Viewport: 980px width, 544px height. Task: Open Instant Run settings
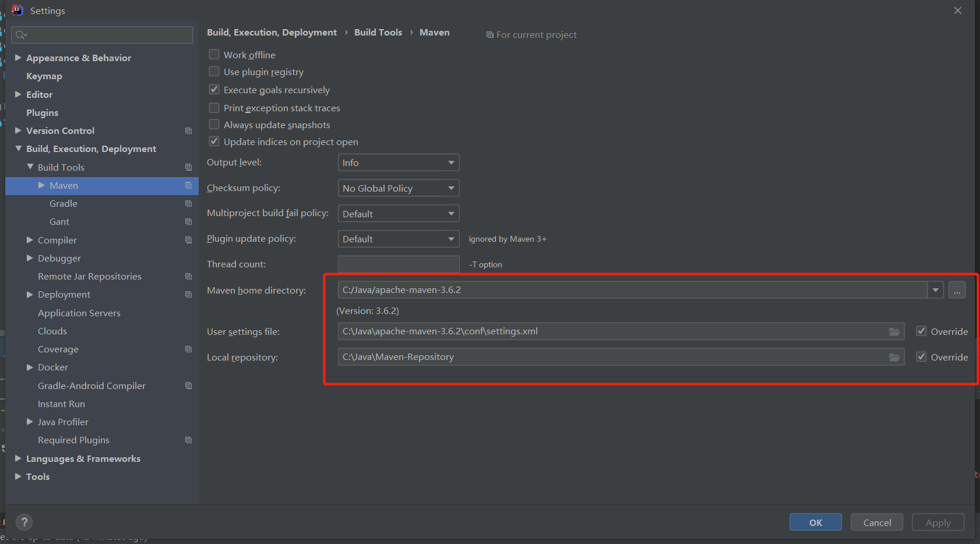[x=61, y=404]
